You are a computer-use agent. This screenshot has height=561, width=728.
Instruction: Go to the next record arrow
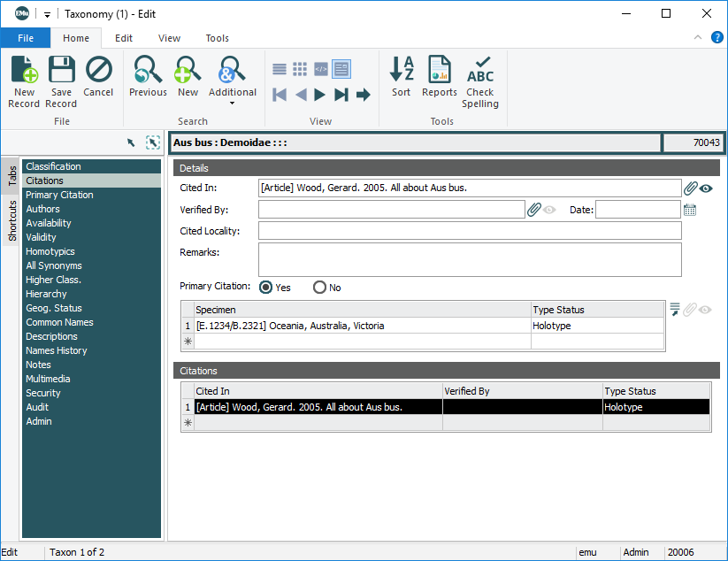(320, 95)
